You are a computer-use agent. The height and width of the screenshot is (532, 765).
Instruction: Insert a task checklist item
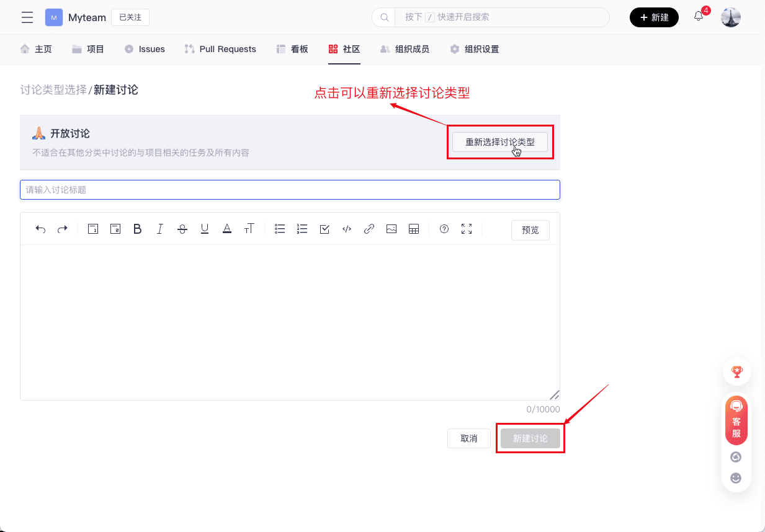tap(324, 229)
